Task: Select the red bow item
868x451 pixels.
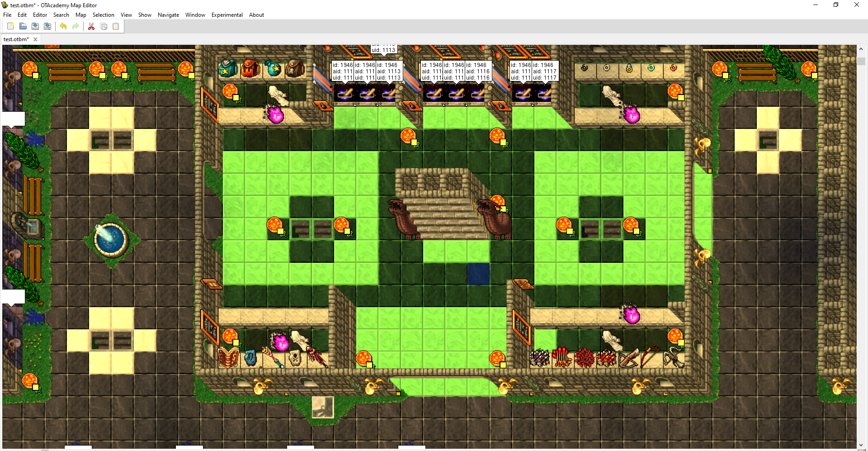Action: [650, 357]
